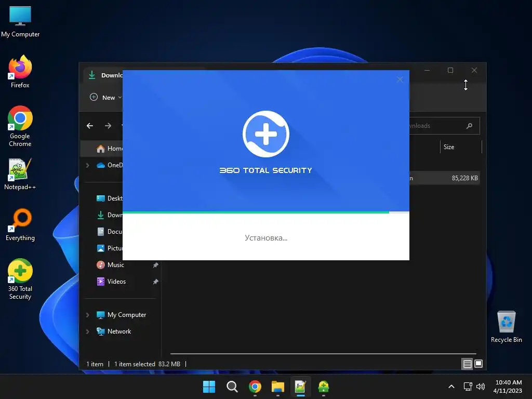The image size is (532, 399).
Task: Maximize the File Explorer window
Action: tap(450, 70)
